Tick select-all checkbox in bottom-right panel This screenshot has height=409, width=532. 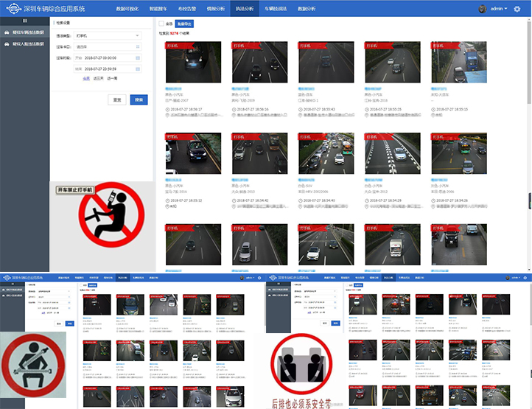[347, 285]
